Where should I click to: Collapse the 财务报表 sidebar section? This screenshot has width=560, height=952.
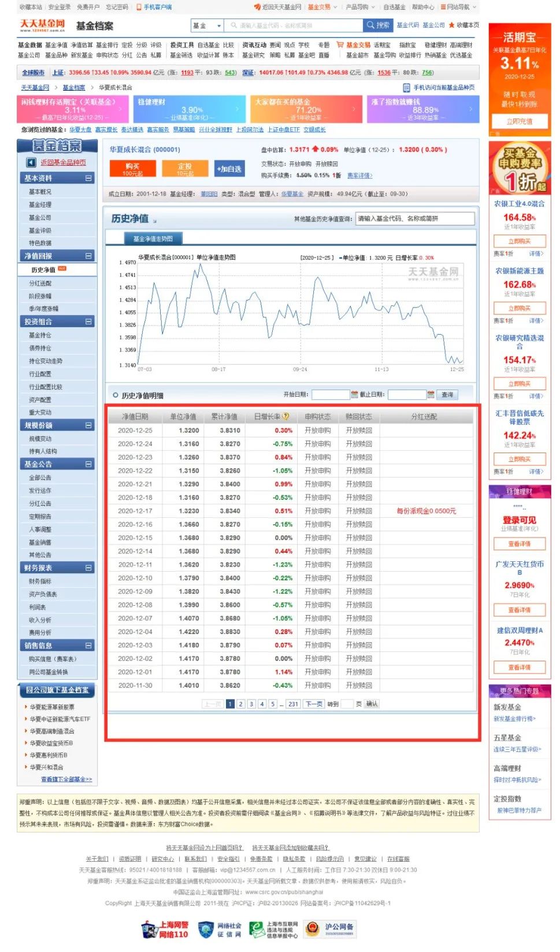88,568
